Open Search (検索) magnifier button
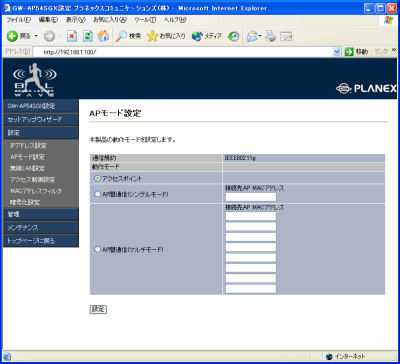Screen dimensions: 400x364 [128, 36]
